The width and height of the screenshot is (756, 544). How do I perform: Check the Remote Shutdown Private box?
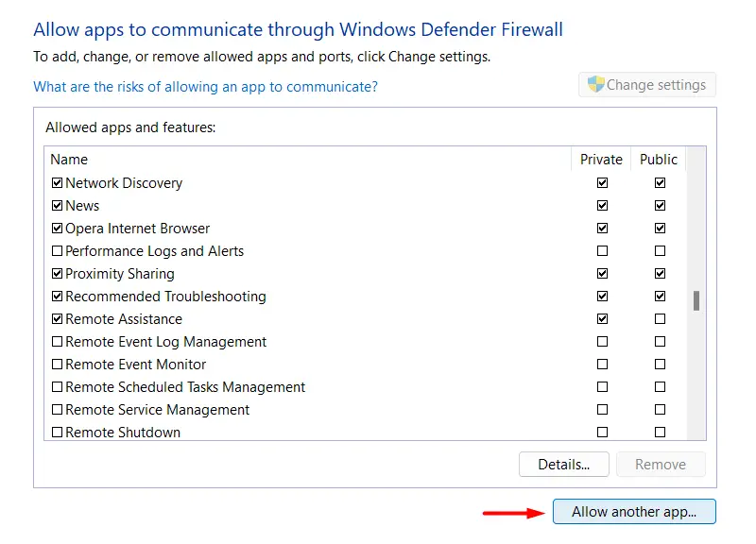pyautogui.click(x=602, y=433)
